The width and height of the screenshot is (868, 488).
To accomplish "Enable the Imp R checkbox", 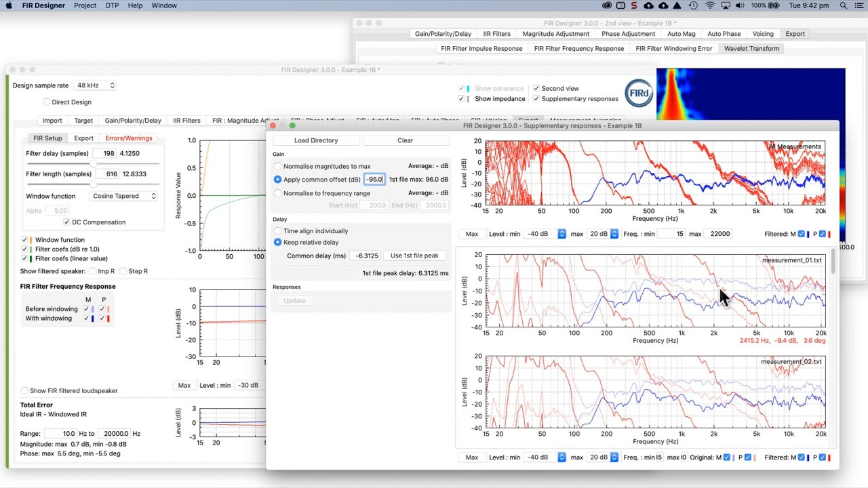I will 92,271.
